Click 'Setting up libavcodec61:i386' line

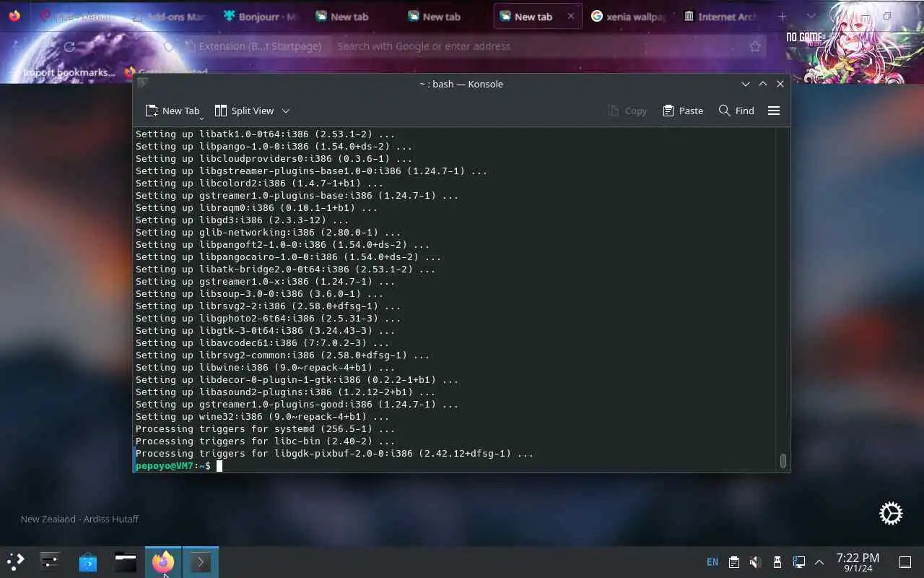tap(262, 343)
